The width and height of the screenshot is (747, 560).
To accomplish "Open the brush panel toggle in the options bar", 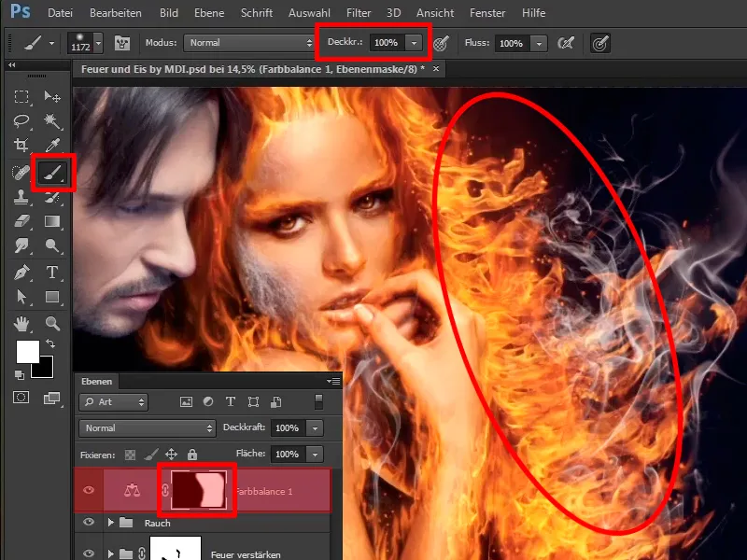I will [122, 43].
